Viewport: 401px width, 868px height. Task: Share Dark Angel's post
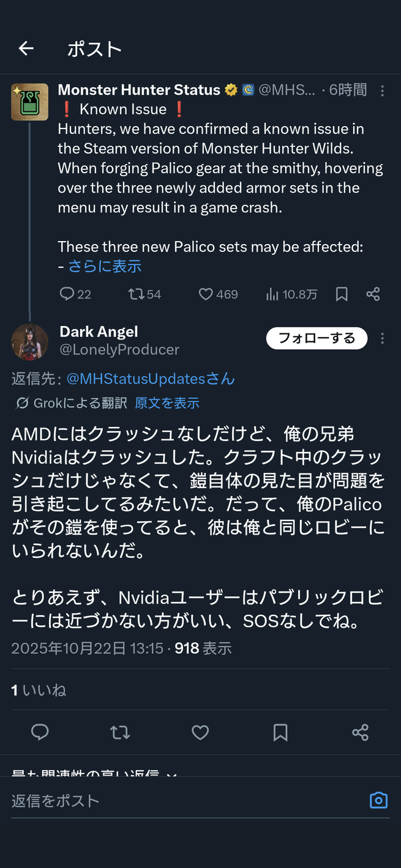(361, 732)
